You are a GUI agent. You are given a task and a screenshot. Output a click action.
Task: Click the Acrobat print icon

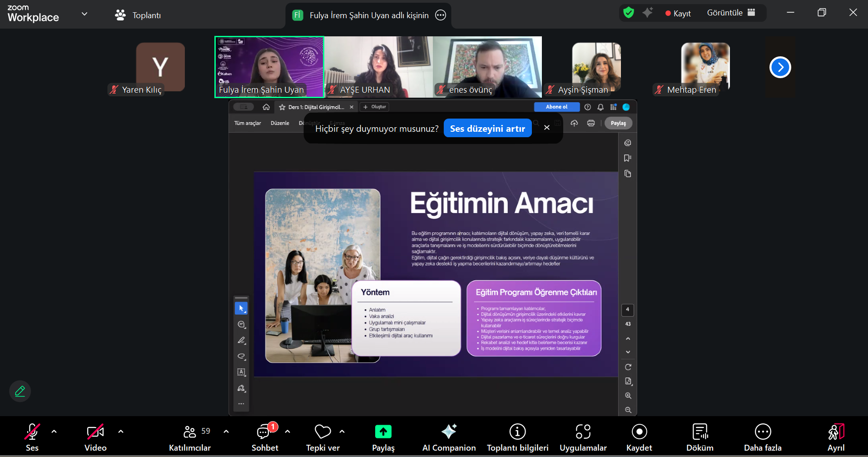click(x=591, y=123)
